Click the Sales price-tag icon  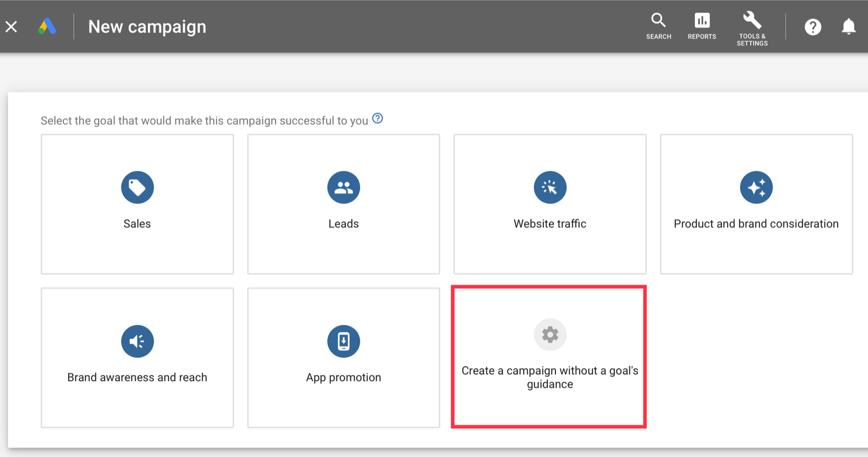(137, 188)
